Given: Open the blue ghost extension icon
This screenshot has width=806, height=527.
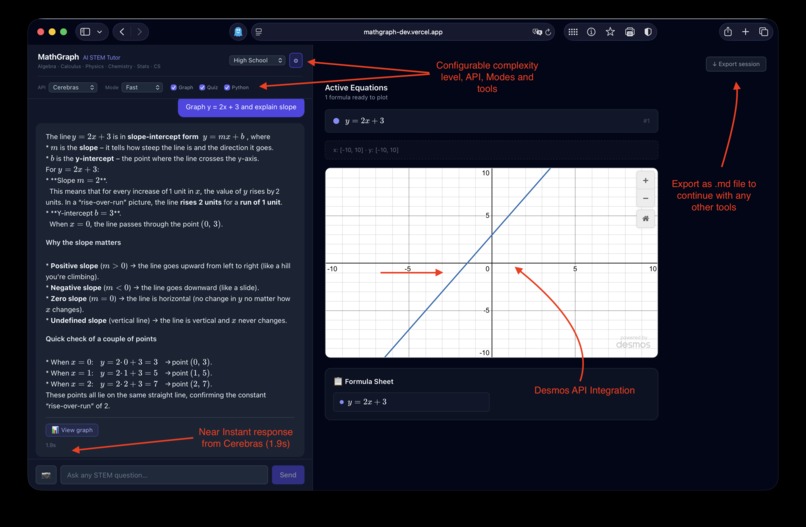Looking at the screenshot, I should click(x=237, y=32).
